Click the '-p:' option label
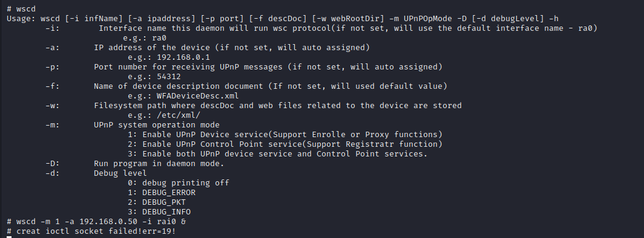This screenshot has height=238, width=644. (53, 67)
